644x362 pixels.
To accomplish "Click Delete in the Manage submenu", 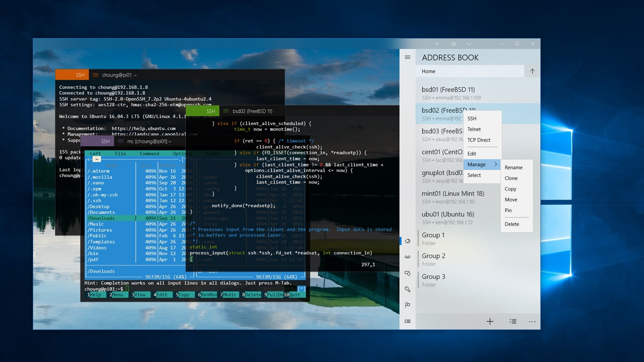I will pyautogui.click(x=511, y=224).
